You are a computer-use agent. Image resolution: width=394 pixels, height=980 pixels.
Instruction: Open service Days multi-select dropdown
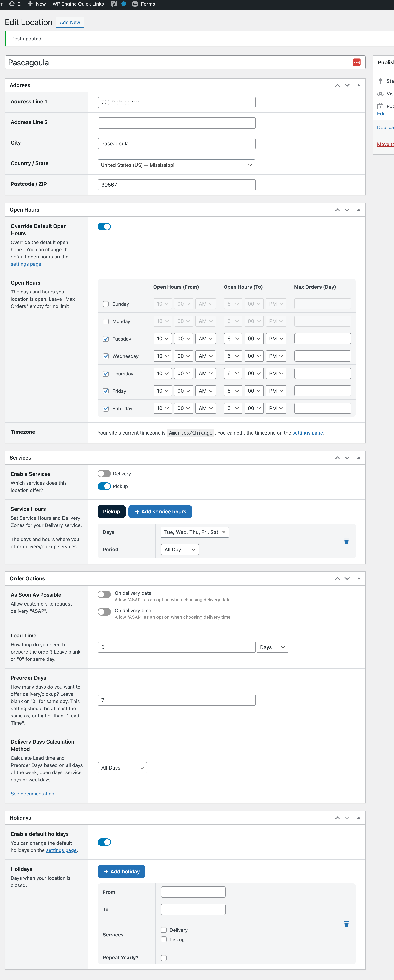click(195, 532)
